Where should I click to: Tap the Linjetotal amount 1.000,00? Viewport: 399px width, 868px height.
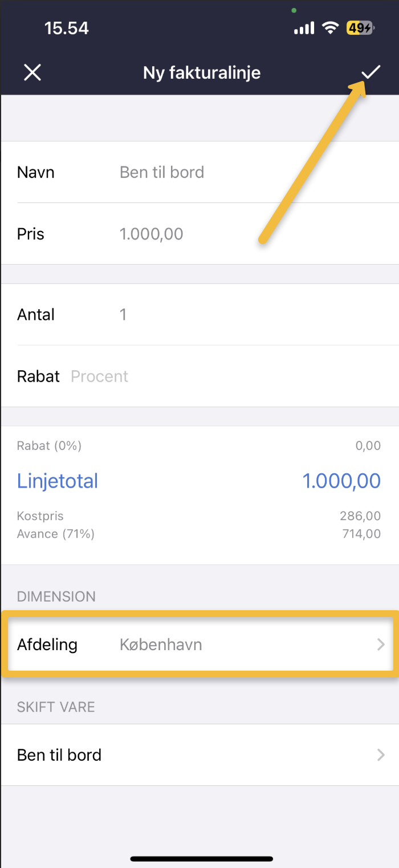point(341,481)
